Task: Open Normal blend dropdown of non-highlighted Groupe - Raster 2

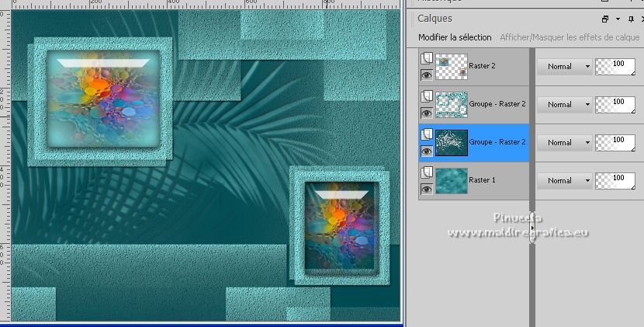Action: tap(565, 105)
